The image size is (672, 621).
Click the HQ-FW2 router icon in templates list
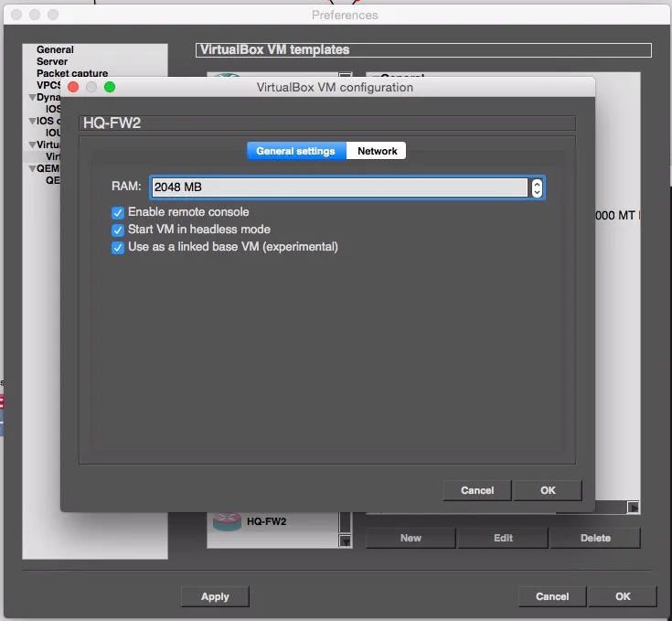(227, 521)
